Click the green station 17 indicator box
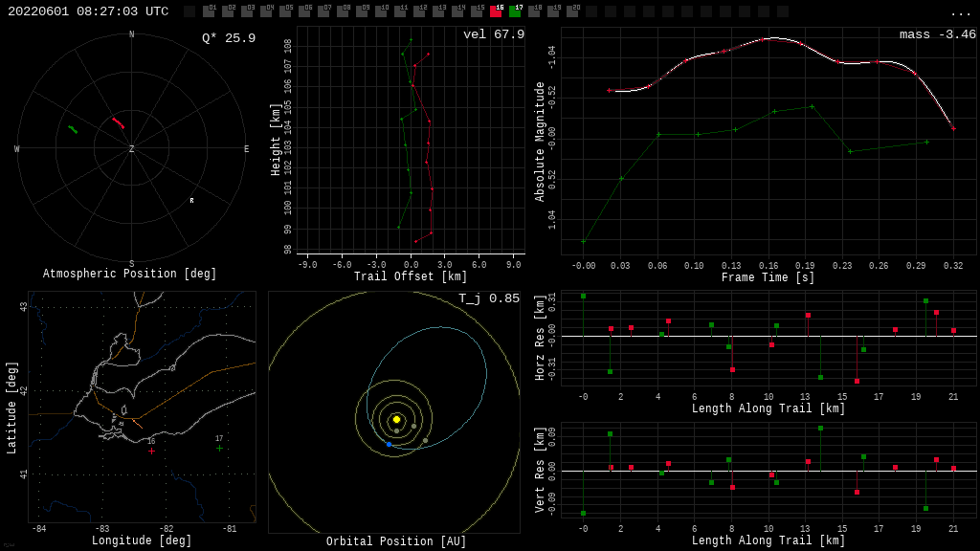This screenshot has height=551, width=980. [x=514, y=11]
